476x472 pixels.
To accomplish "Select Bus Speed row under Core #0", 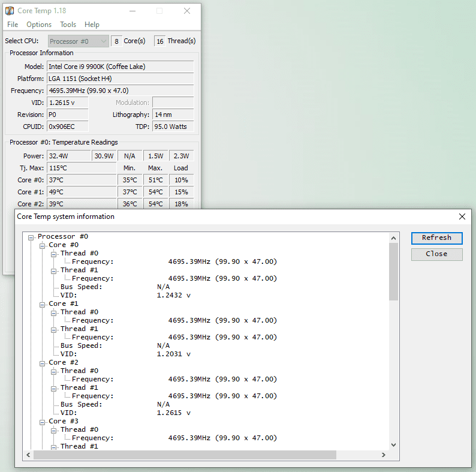I will click(115, 287).
